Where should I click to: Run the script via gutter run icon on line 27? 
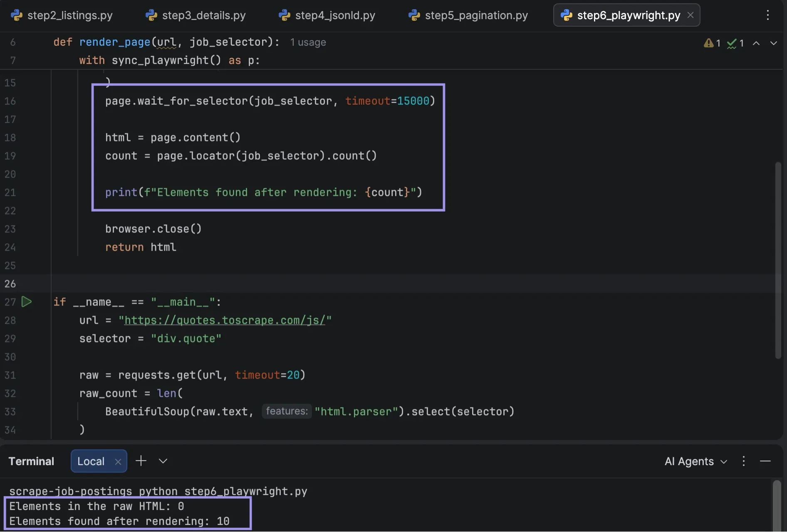tap(27, 302)
